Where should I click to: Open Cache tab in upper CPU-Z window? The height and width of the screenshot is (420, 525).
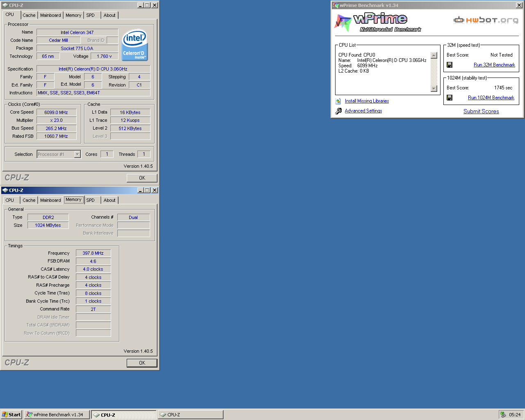point(29,15)
